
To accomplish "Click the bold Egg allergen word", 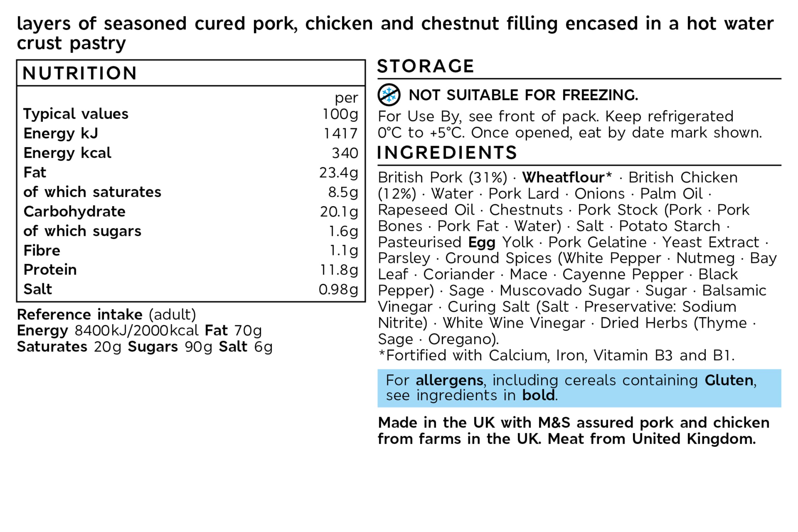I will tap(481, 242).
